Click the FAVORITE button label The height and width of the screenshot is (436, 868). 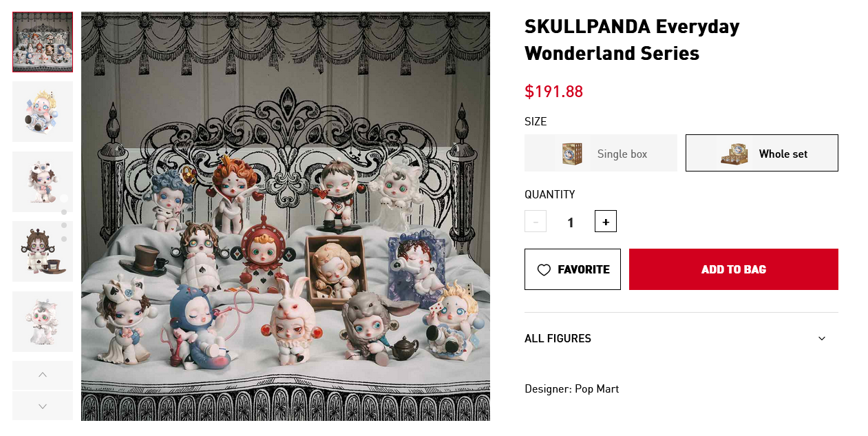584,269
